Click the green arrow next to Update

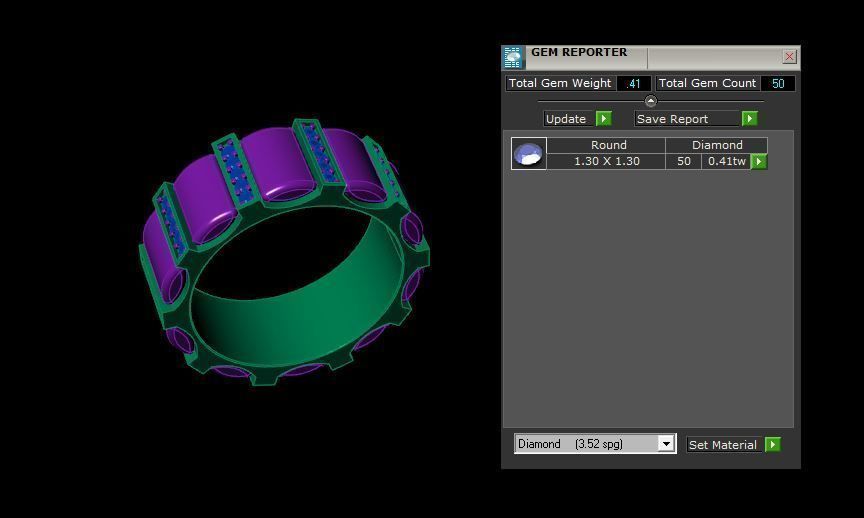click(603, 118)
